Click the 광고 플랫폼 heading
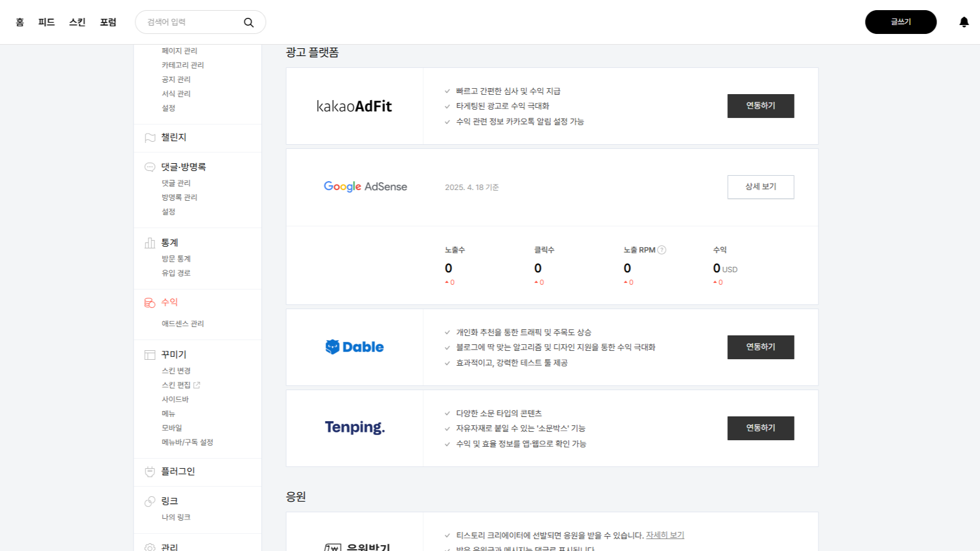This screenshot has height=551, width=980. tap(312, 52)
